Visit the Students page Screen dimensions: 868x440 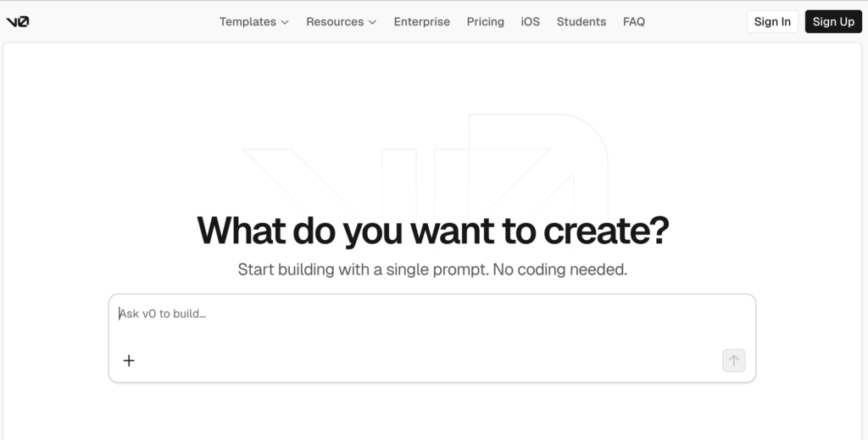581,22
